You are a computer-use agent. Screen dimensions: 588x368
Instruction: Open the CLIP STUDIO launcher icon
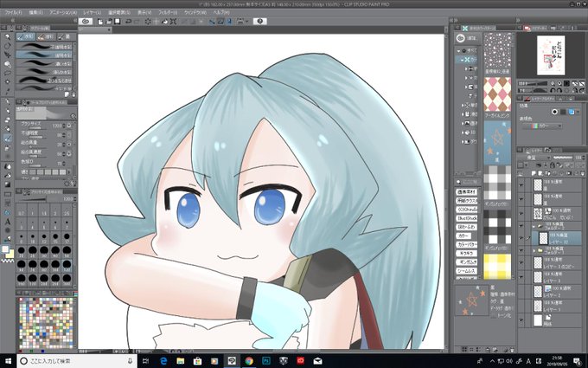(x=86, y=22)
